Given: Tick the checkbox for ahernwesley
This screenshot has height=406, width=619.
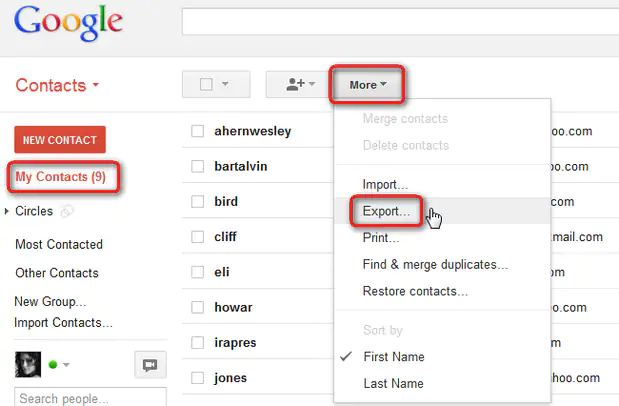Looking at the screenshot, I should 198,131.
